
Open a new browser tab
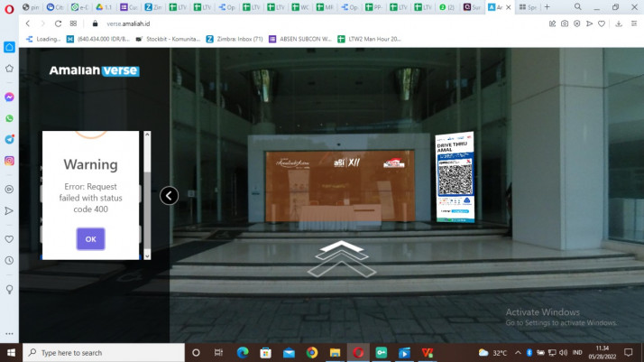click(547, 7)
